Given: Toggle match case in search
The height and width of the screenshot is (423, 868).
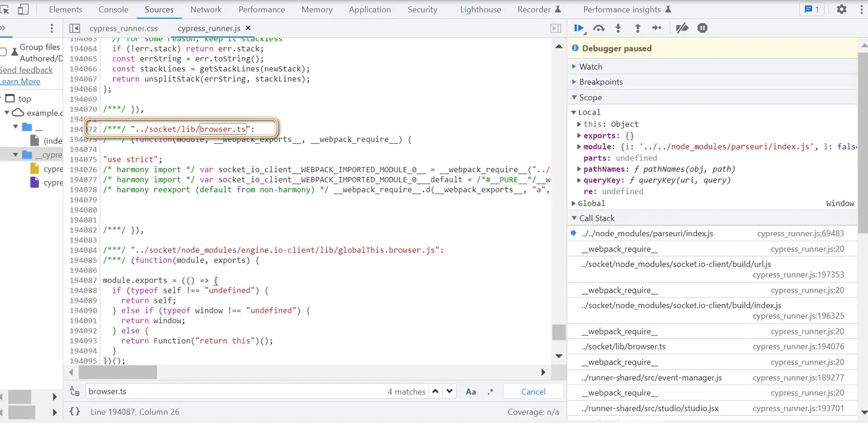Looking at the screenshot, I should pos(471,391).
